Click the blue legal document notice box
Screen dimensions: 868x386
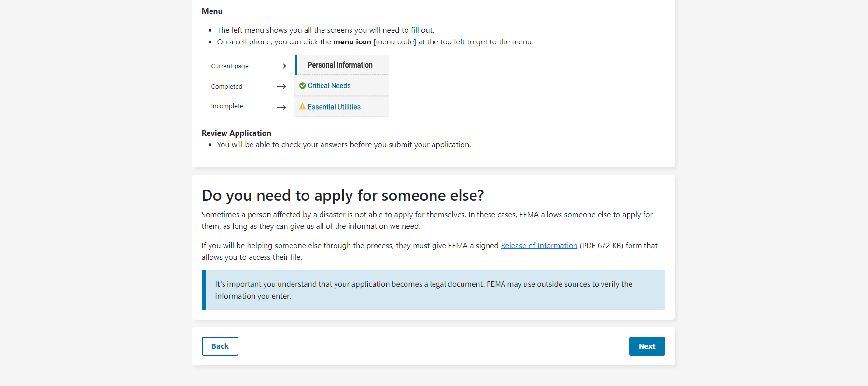point(434,290)
